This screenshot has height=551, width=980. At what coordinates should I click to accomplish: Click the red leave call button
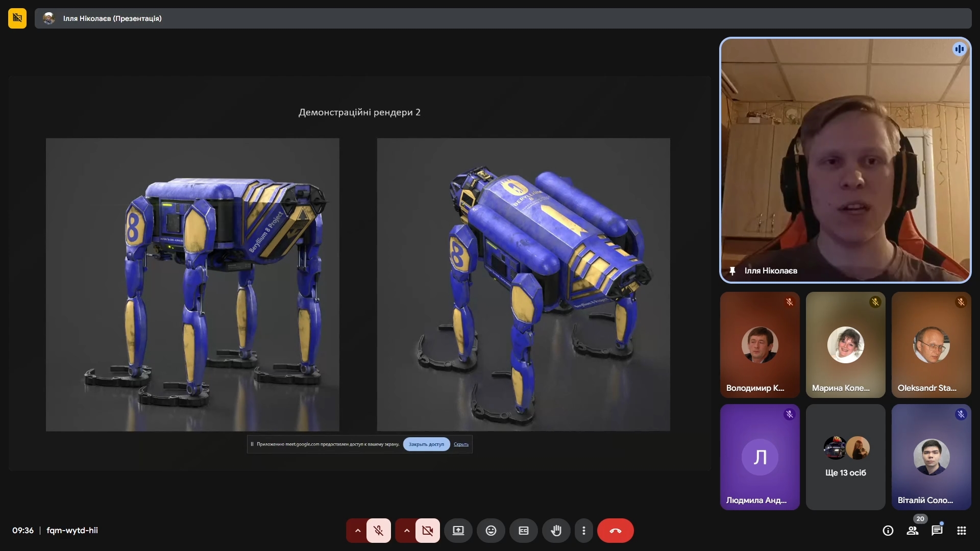[x=615, y=531]
